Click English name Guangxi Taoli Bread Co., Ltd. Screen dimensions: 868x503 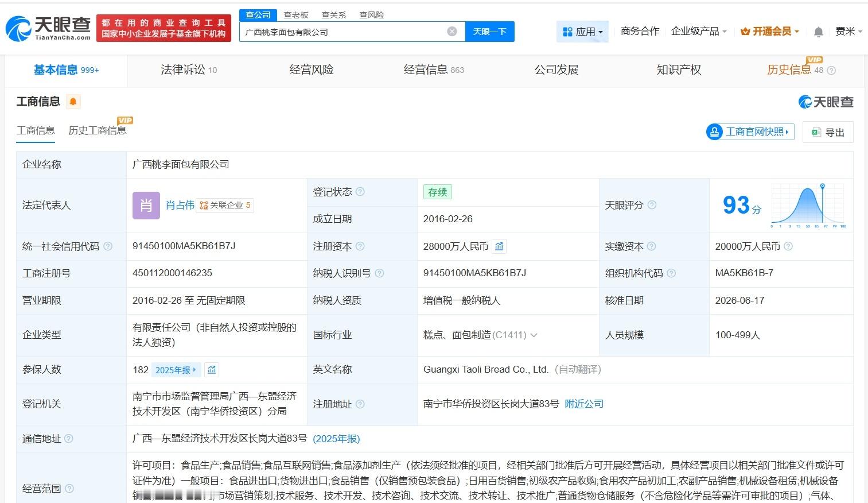486,370
